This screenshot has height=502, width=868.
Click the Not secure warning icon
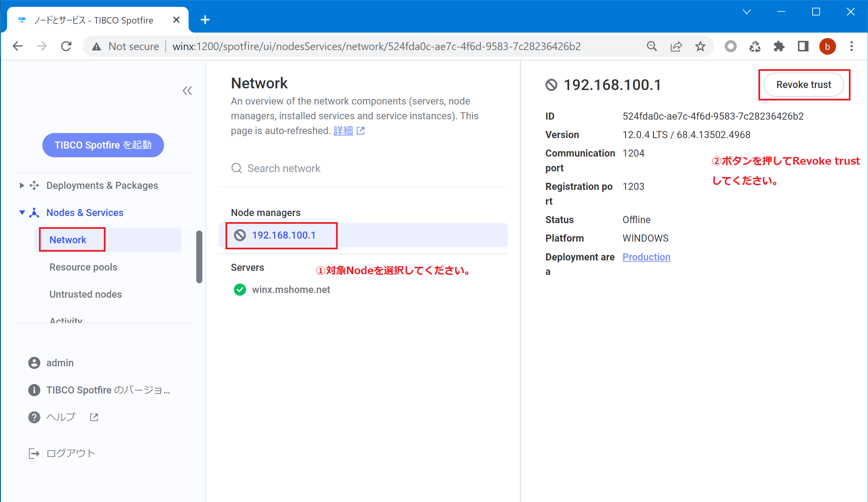(96, 46)
